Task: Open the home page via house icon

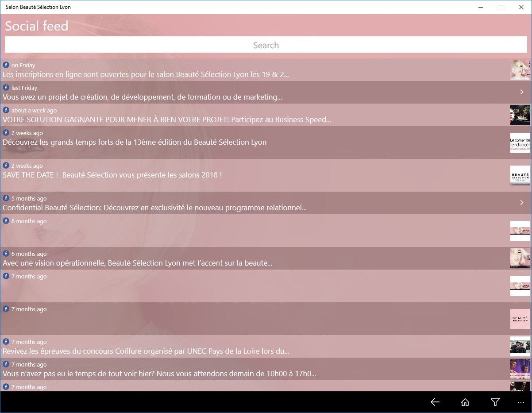Action: (465, 402)
